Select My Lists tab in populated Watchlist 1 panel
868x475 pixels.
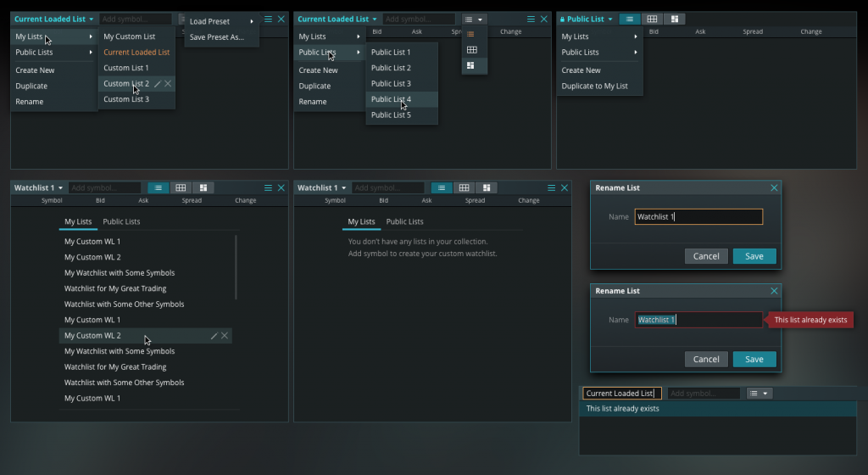(x=78, y=221)
